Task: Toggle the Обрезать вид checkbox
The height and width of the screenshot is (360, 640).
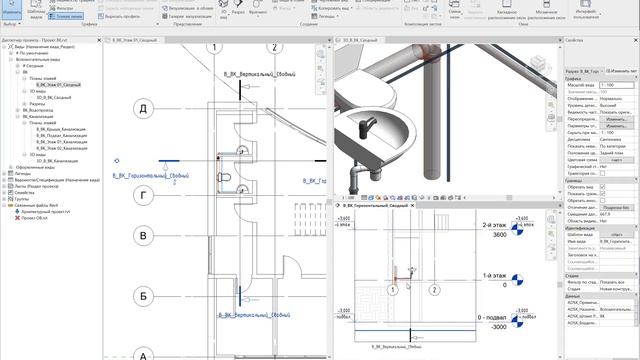Action: [602, 187]
